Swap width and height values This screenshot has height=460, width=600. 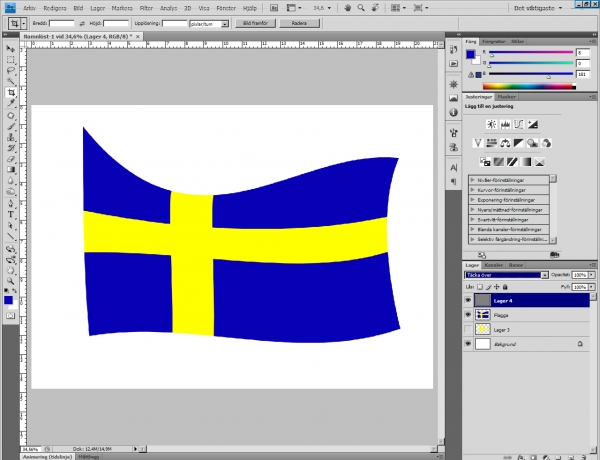tap(82, 24)
